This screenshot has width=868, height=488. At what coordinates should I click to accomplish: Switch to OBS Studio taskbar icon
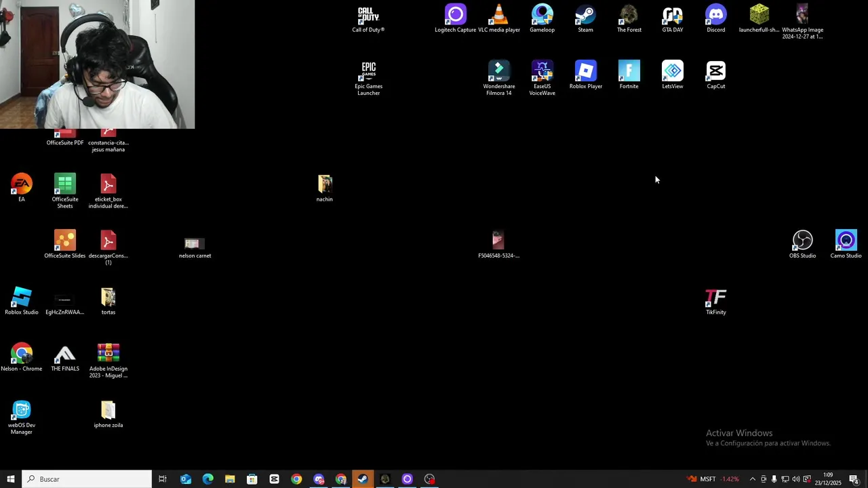tap(429, 479)
